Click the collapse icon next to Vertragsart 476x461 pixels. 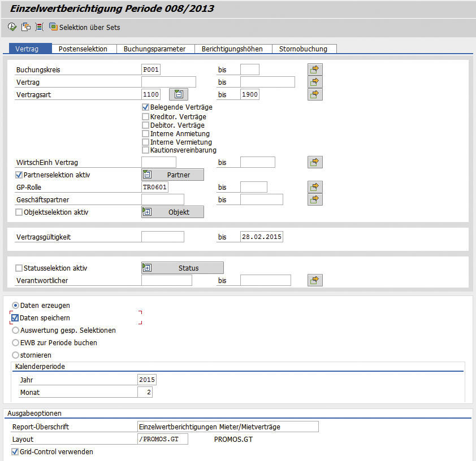(x=178, y=94)
